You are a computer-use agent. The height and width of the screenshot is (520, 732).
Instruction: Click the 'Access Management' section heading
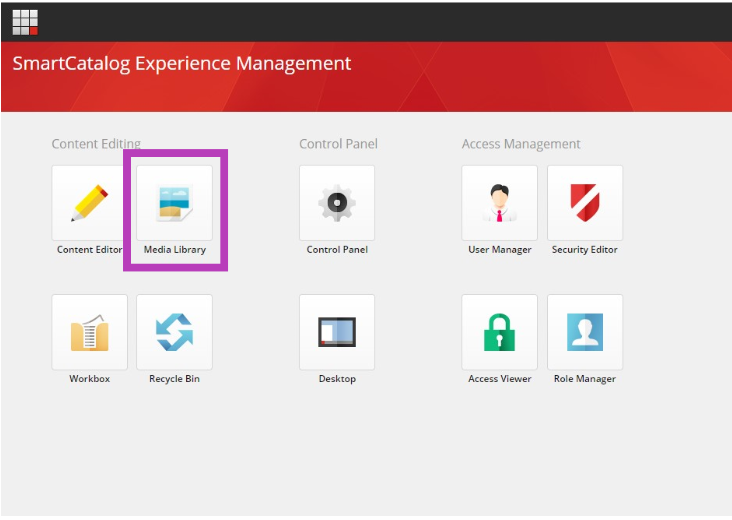coord(521,144)
